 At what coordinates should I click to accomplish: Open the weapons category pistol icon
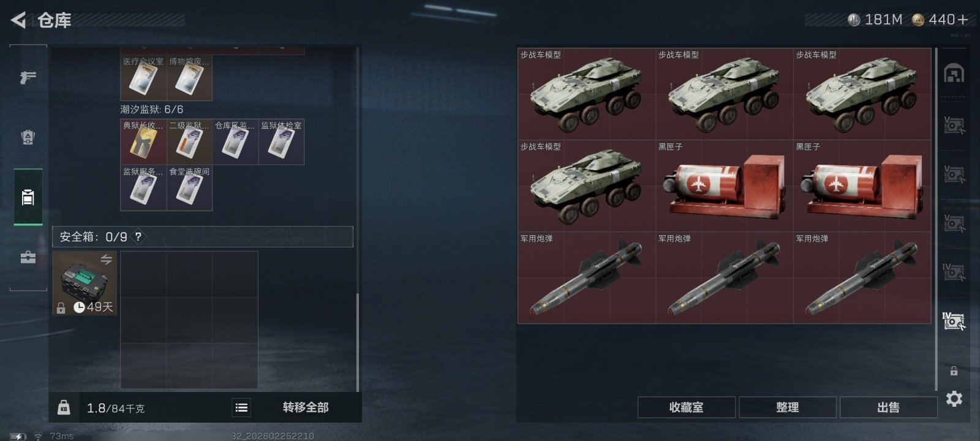[x=28, y=77]
